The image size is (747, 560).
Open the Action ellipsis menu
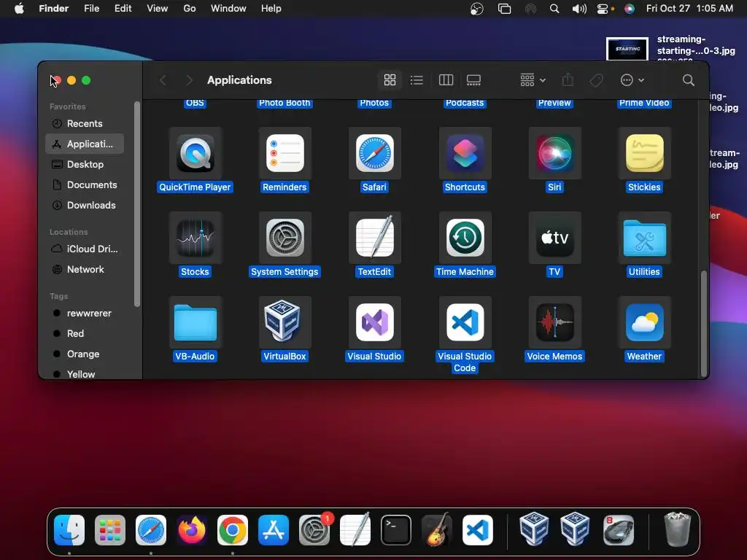[x=632, y=80]
